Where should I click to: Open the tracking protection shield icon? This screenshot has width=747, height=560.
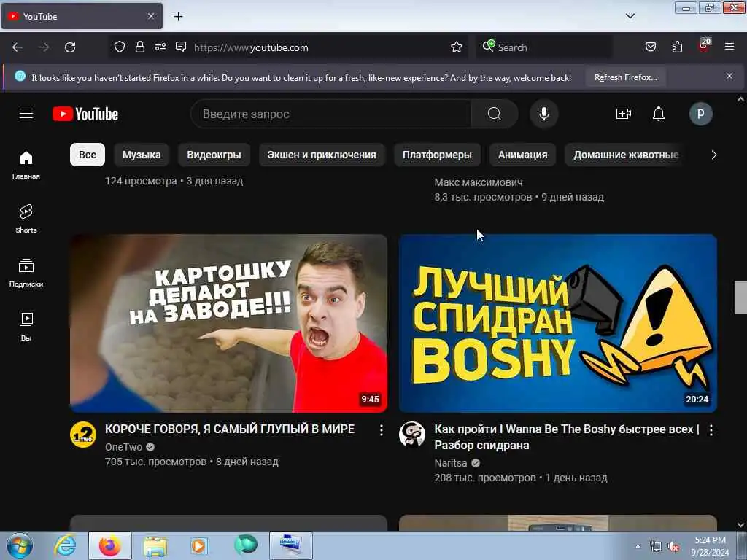[x=120, y=47]
